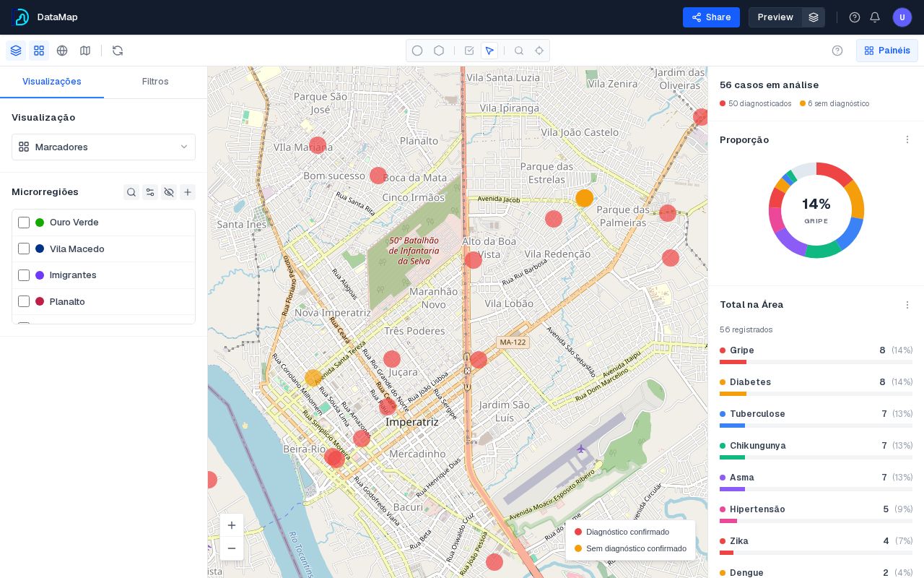Open user avatar U menu
Image resolution: width=924 pixels, height=578 pixels.
pos(902,17)
